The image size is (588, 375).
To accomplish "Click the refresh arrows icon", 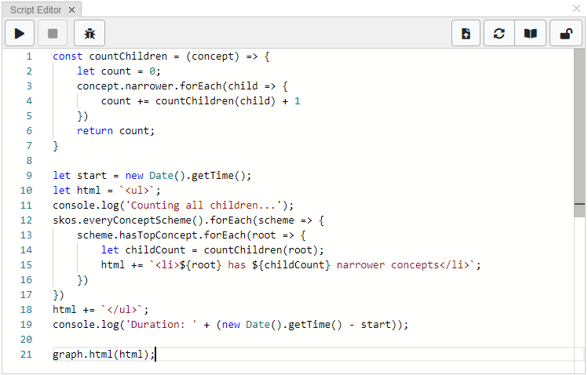I will (499, 34).
